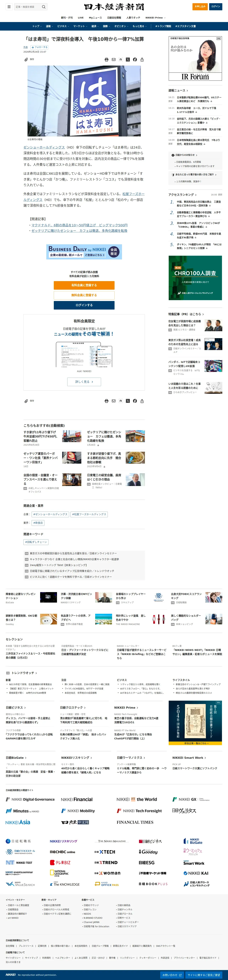Click the Business Daily by NIKKEI banner
Viewport: 228px width, 980px height.
84,252
